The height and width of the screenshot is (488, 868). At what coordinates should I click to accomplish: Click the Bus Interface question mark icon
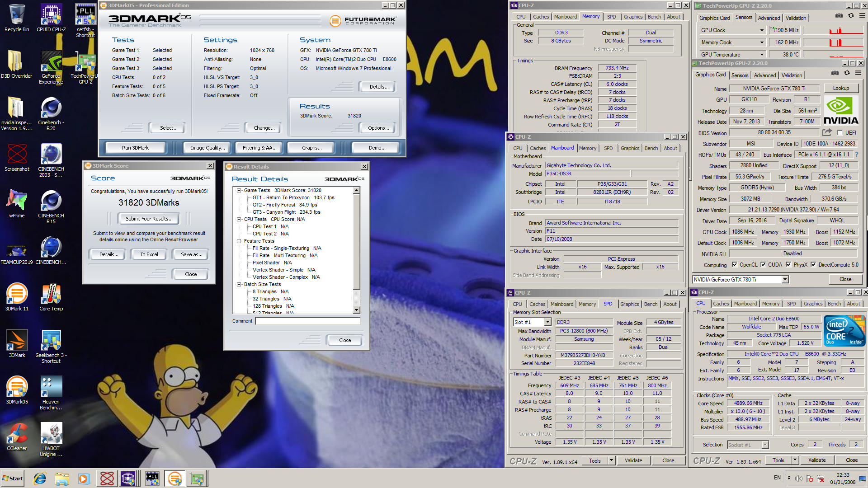coord(857,155)
